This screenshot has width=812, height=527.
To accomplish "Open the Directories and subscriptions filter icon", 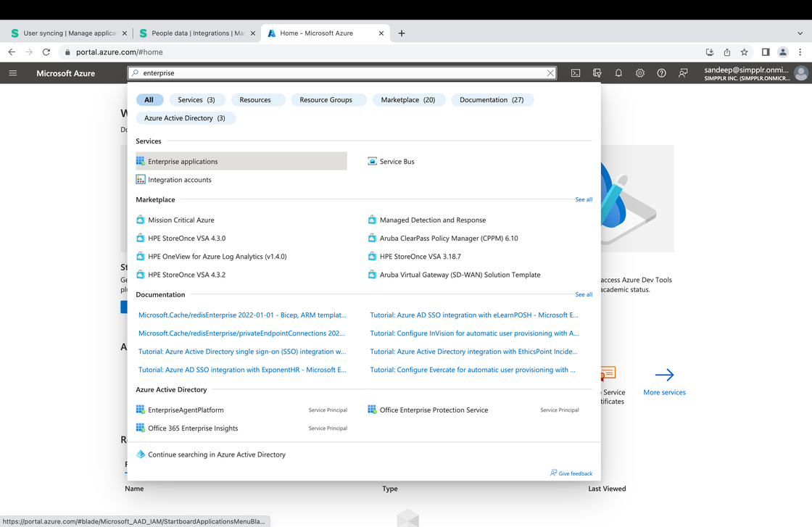I will click(597, 73).
